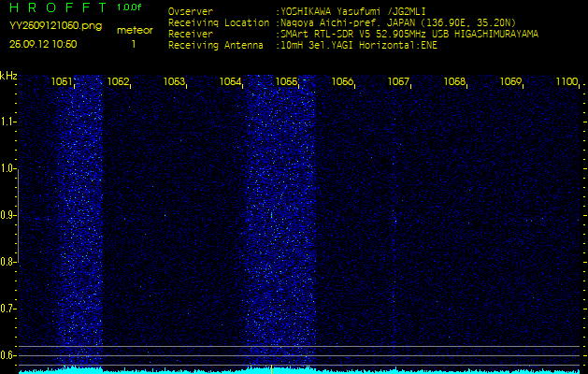The width and height of the screenshot is (588, 374).
Task: Click the 0.7 kHz axis label
Action: (x=7, y=309)
